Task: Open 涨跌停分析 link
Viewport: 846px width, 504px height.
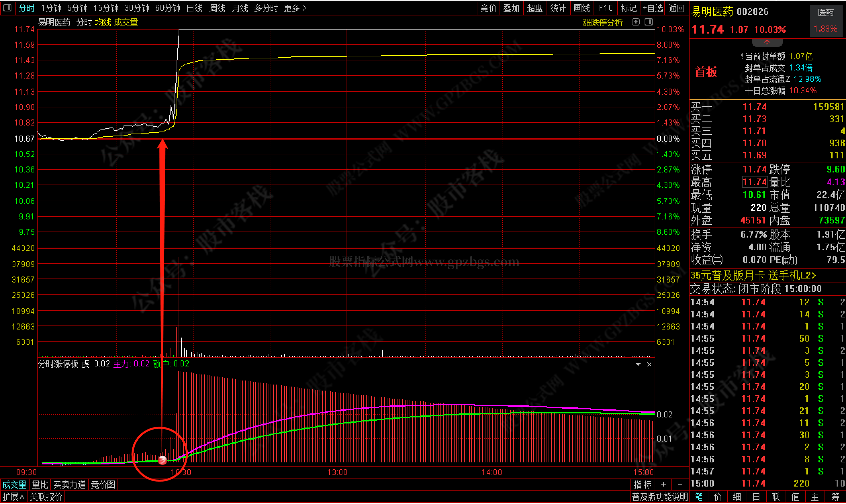Action: coord(602,22)
